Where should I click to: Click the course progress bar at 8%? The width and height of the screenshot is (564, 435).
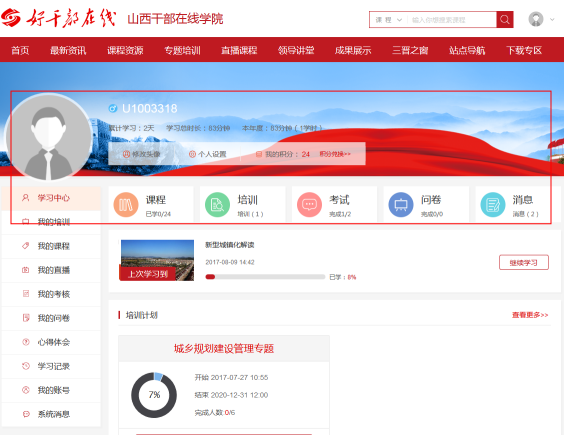pos(265,277)
